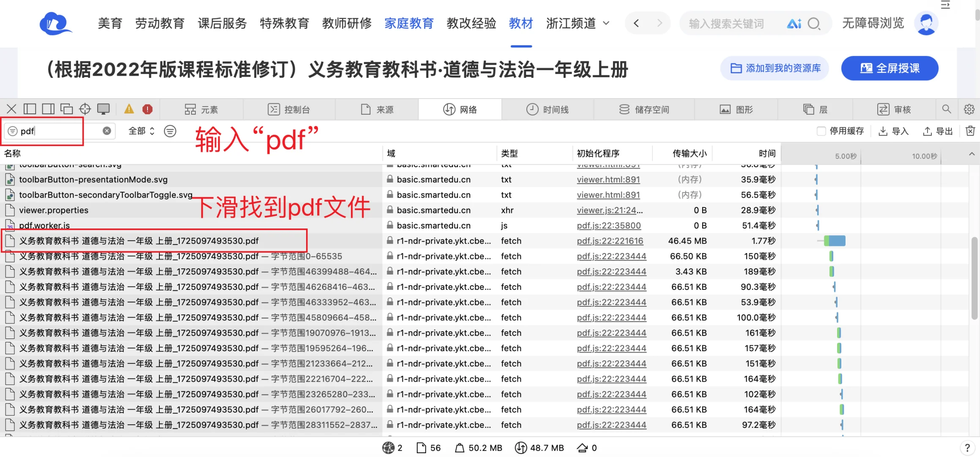Select viewer.properties row
The height and width of the screenshot is (457, 980).
(485, 210)
